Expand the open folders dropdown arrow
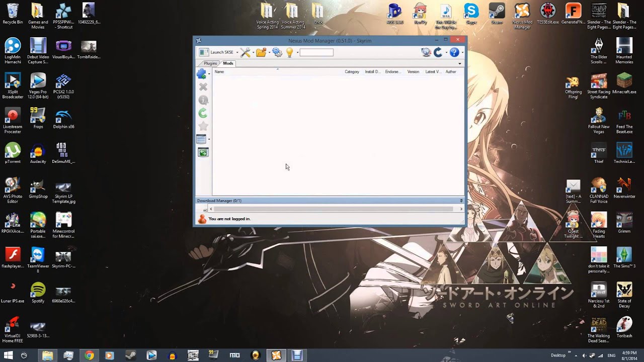The image size is (644, 362). point(269,52)
